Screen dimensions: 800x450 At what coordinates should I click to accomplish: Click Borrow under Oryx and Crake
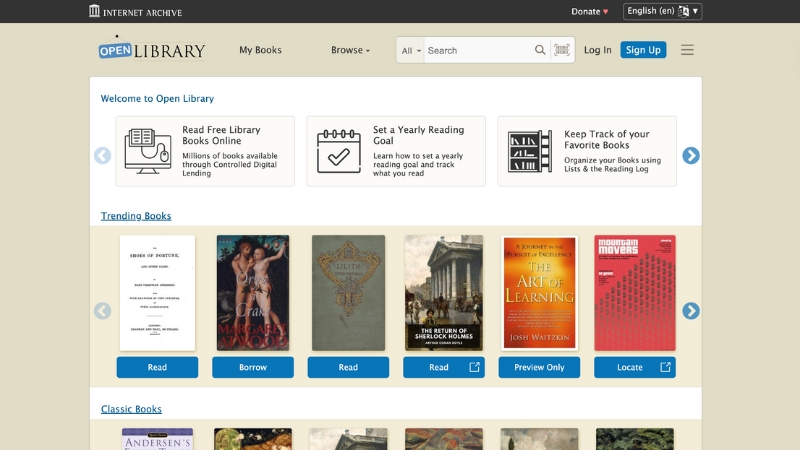point(253,367)
